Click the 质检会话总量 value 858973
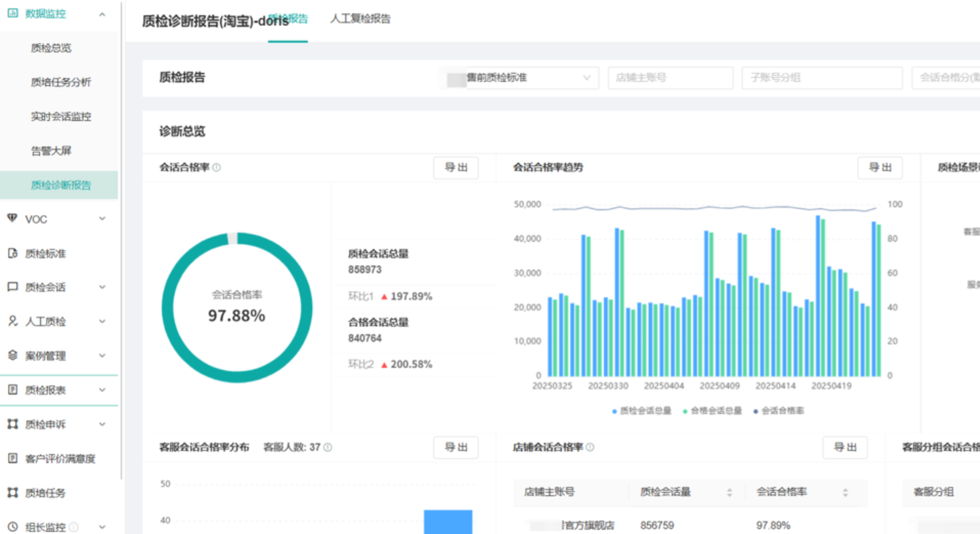Viewport: 980px width, 534px height. [x=365, y=270]
